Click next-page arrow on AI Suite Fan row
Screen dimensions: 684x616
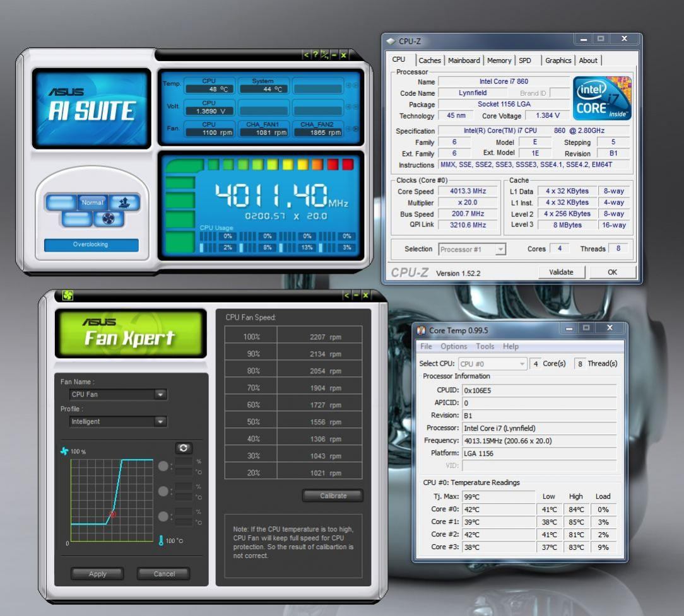point(355,129)
